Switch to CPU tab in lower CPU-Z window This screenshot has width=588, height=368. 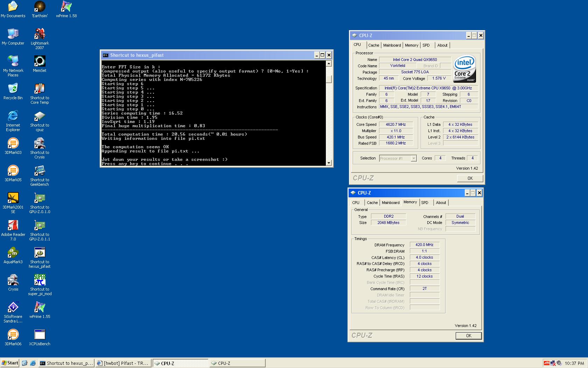click(x=356, y=203)
